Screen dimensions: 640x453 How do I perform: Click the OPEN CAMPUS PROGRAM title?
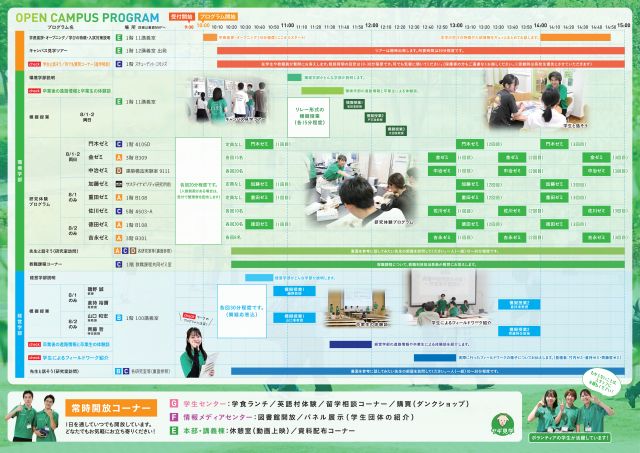87,18
